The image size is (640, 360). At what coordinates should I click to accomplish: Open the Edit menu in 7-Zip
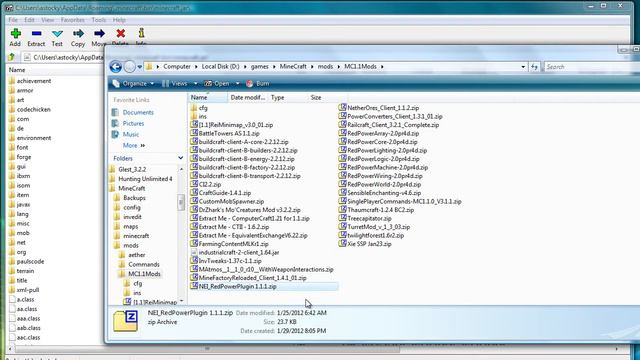(x=29, y=20)
